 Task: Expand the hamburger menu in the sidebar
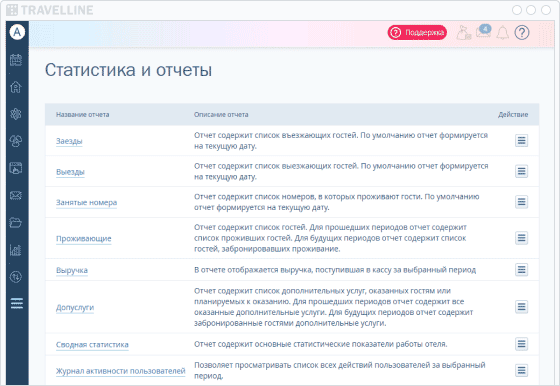click(x=17, y=303)
